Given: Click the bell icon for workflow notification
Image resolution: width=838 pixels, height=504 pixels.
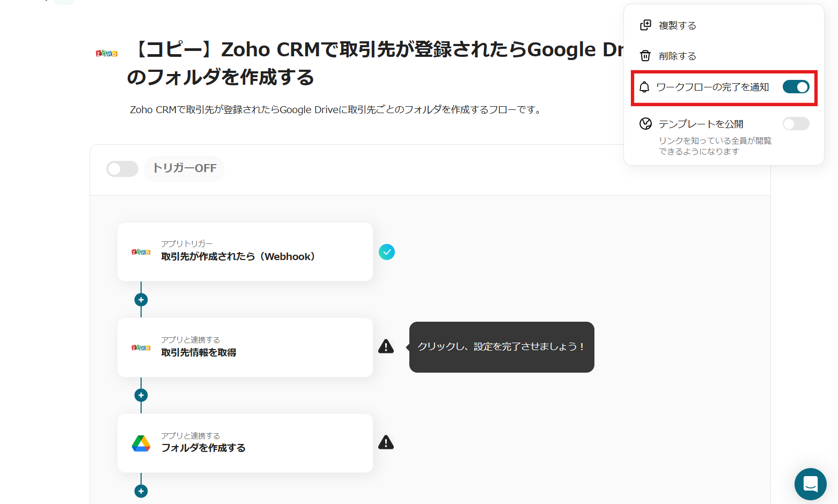Looking at the screenshot, I should (644, 87).
